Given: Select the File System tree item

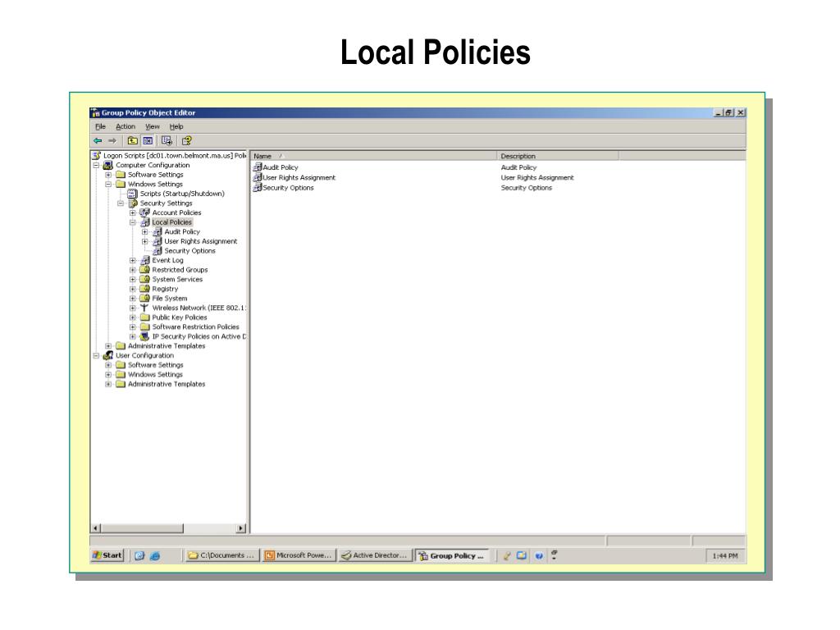Looking at the screenshot, I should [x=169, y=299].
